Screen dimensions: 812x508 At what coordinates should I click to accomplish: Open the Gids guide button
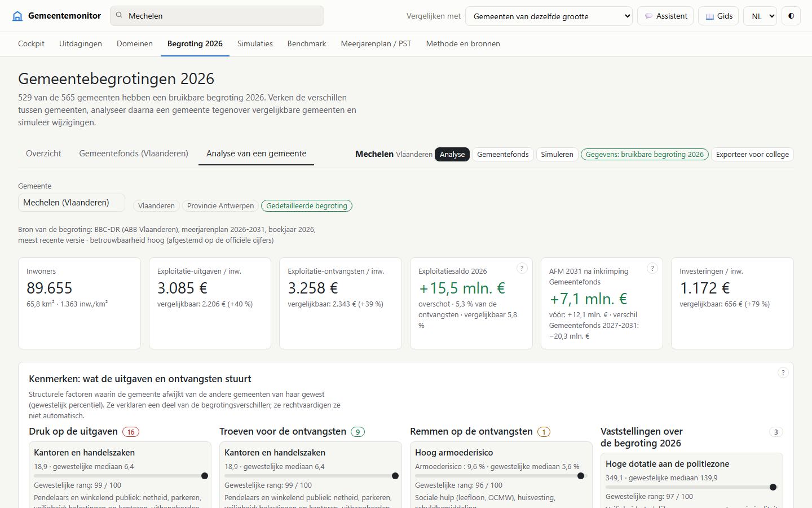tap(719, 16)
